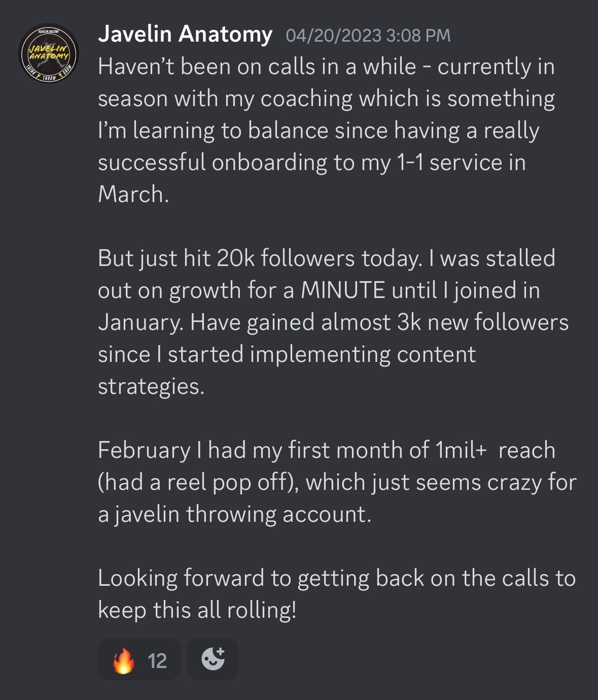
Task: Click the line "Looking forward to getting back"
Action: tap(336, 578)
